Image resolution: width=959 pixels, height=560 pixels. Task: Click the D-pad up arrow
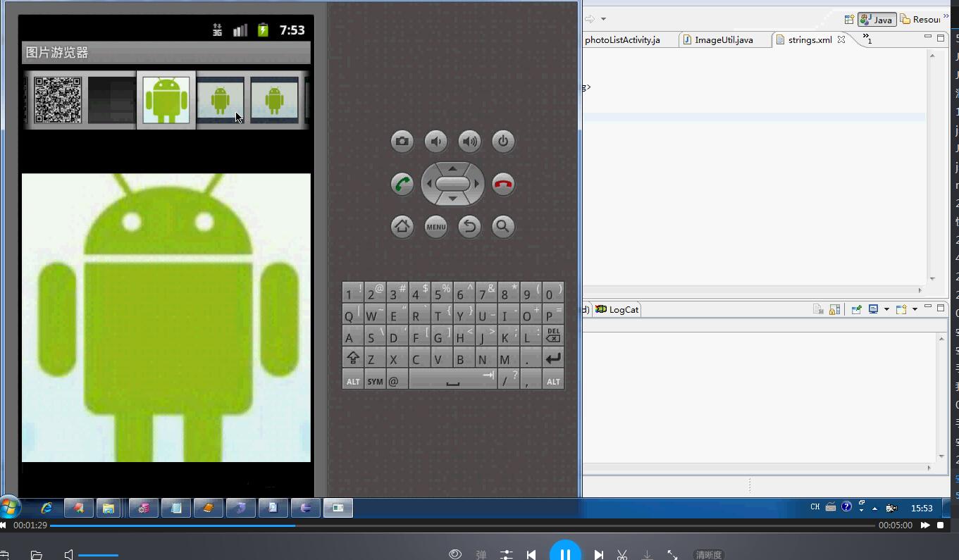coord(452,169)
